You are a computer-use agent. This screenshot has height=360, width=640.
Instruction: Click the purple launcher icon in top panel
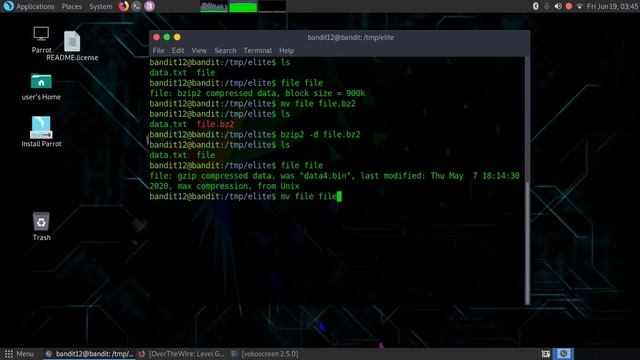click(149, 6)
